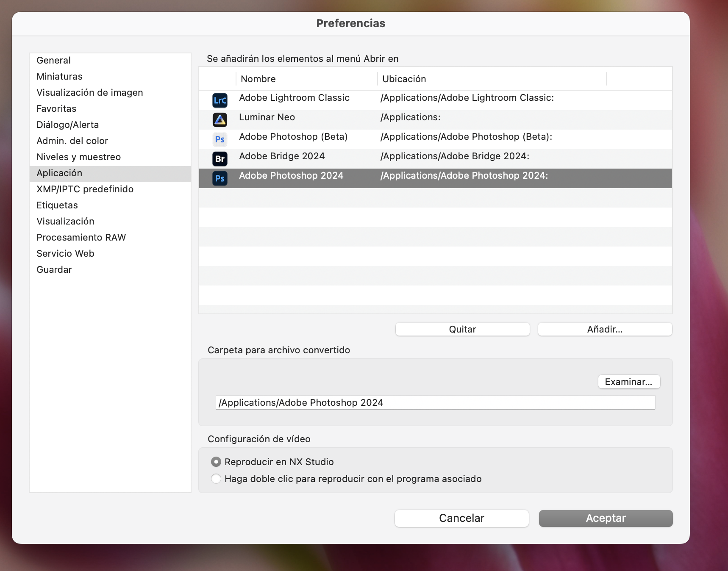
Task: Click the /Applications/Adobe Bridge 2024: location cell
Action: click(455, 156)
